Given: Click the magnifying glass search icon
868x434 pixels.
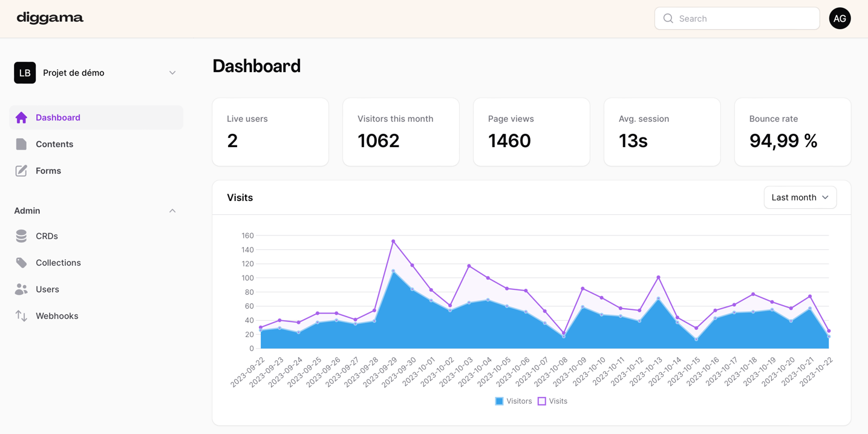Looking at the screenshot, I should pyautogui.click(x=668, y=19).
